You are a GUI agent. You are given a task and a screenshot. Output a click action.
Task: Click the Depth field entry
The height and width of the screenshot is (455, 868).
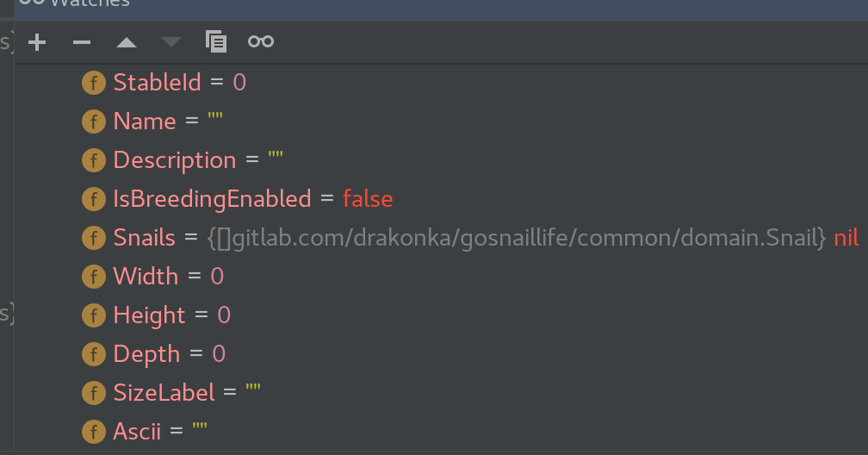(x=146, y=354)
